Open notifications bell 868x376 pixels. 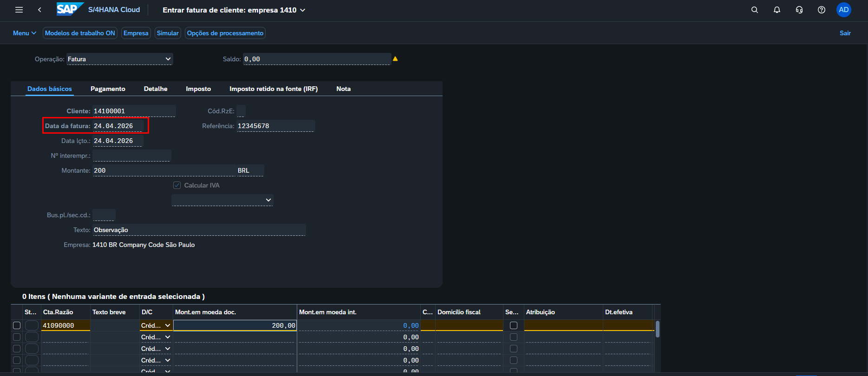777,10
